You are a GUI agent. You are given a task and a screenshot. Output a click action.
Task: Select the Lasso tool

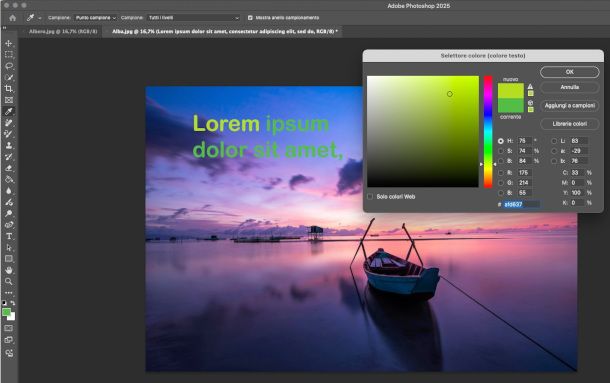[x=9, y=66]
